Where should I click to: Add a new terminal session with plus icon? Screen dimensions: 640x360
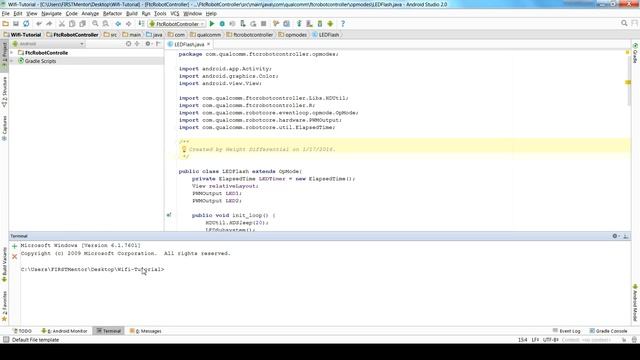pyautogui.click(x=15, y=246)
